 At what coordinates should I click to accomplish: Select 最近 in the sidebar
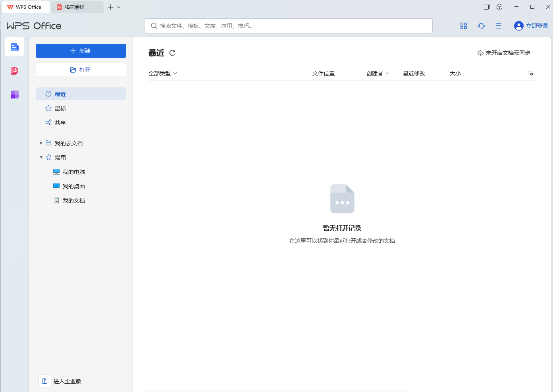coord(81,94)
